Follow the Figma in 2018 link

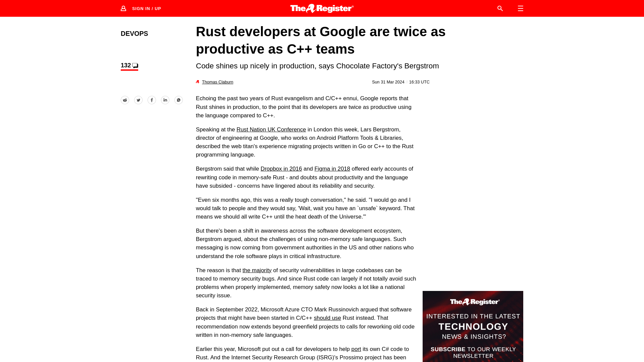(x=332, y=169)
